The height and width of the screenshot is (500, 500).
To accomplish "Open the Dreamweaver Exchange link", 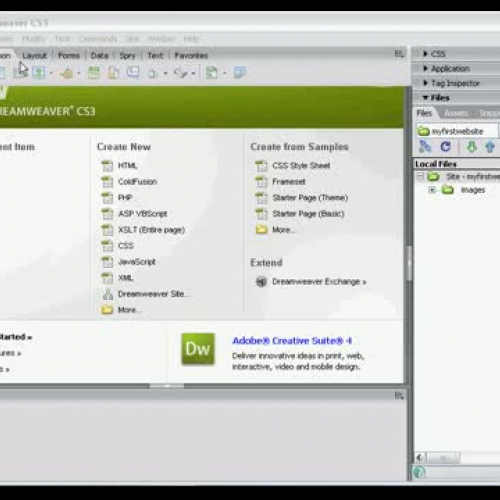I will [319, 282].
